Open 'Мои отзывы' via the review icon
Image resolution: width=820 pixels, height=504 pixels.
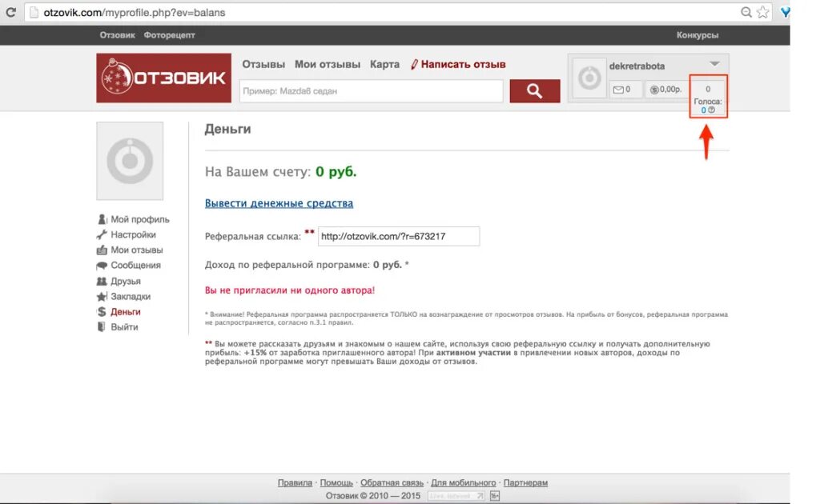pyautogui.click(x=101, y=250)
